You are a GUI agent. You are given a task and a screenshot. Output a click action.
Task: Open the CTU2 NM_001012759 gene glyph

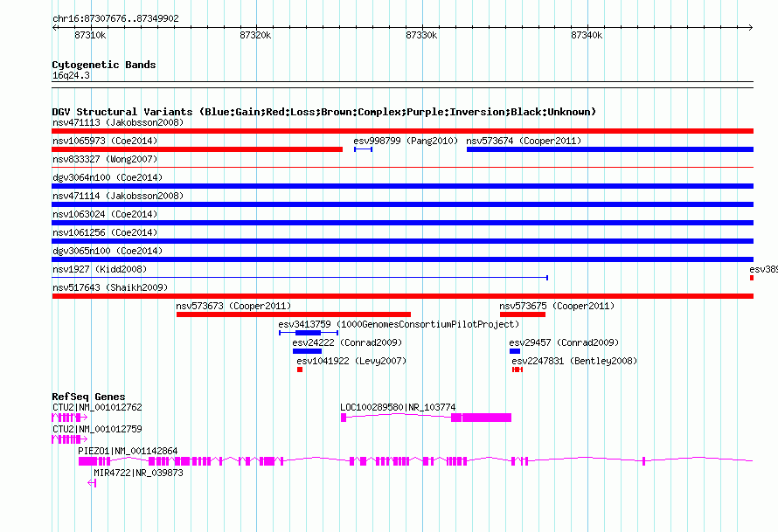pyautogui.click(x=69, y=439)
